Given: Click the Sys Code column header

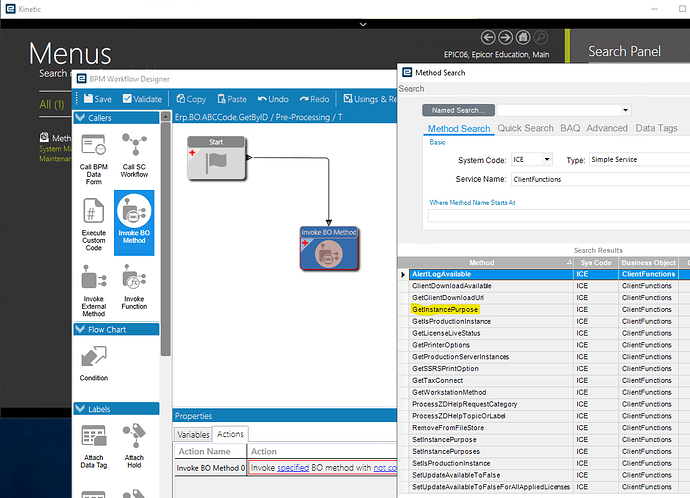Looking at the screenshot, I should 596,263.
